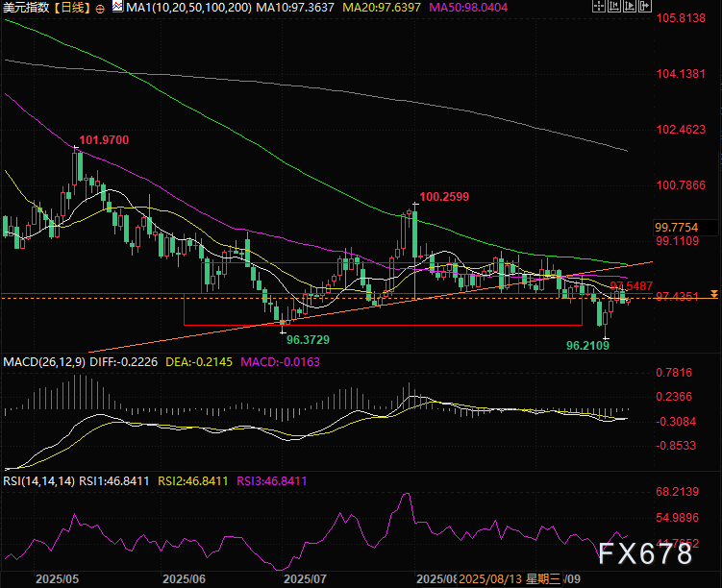This screenshot has width=722, height=588.
Task: Click the 2025/06 label on time axis
Action: coord(185,579)
